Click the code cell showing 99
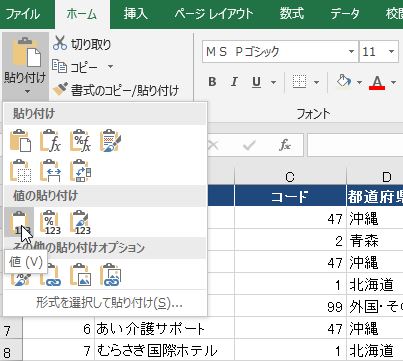 pos(290,306)
